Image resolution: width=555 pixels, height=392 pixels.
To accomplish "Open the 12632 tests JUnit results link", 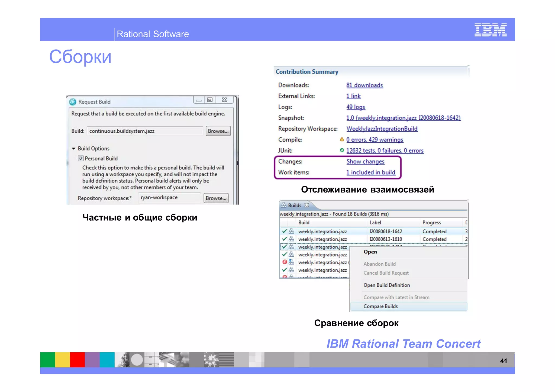I will point(385,151).
